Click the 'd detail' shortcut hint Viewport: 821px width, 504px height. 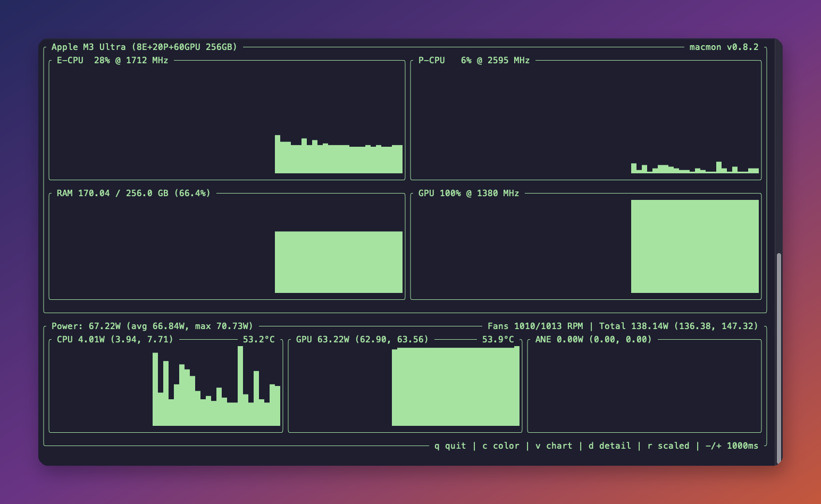click(x=609, y=446)
